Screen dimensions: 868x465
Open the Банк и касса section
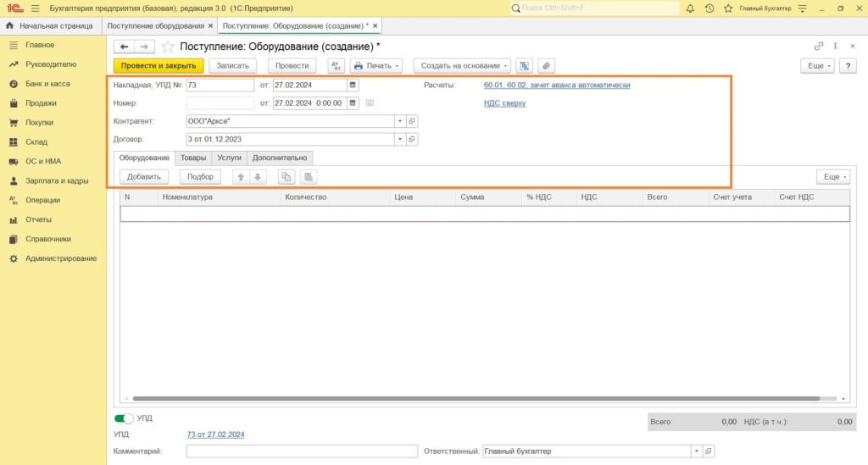click(x=47, y=84)
